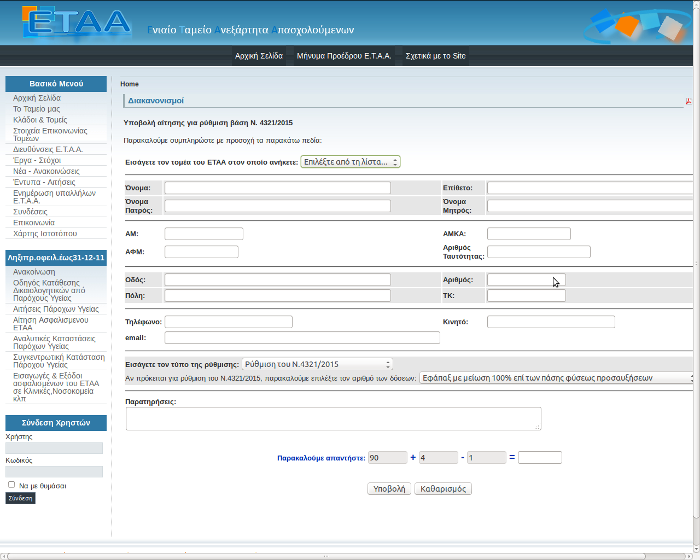Focus the 'Κινητό' input field
700x560 pixels.
(x=551, y=322)
